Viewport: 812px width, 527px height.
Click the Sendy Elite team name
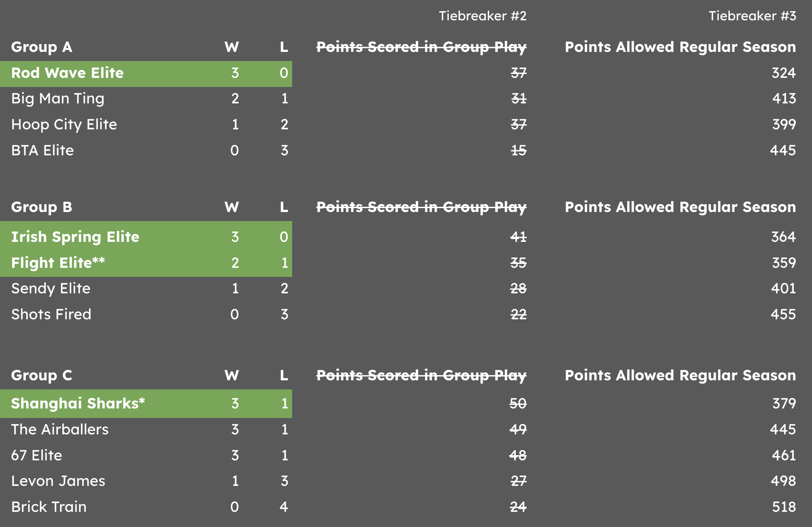pyautogui.click(x=51, y=289)
